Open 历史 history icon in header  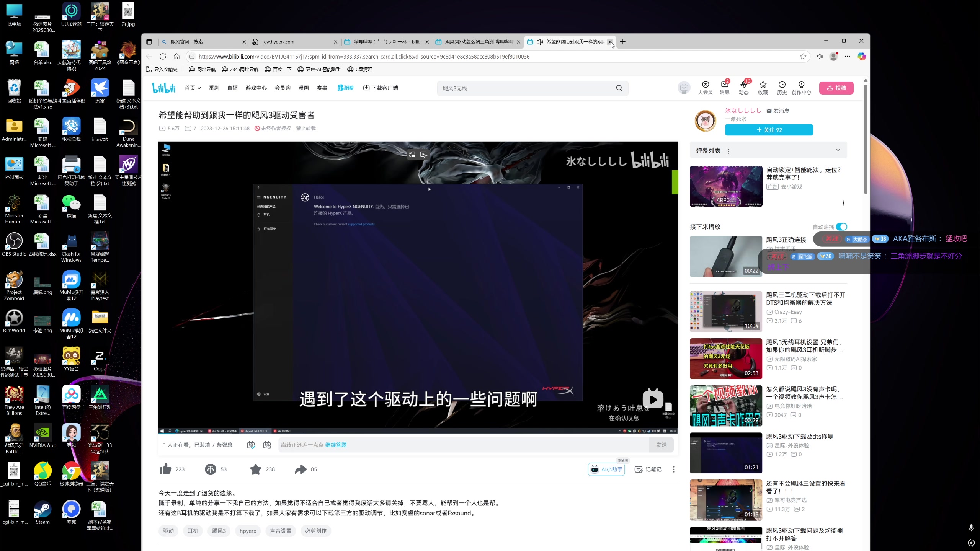(782, 88)
